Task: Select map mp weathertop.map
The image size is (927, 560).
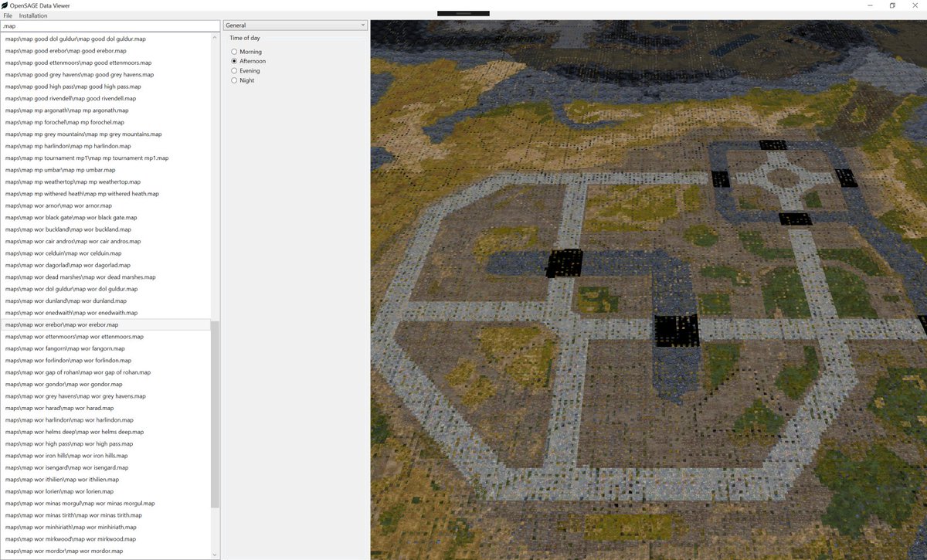Action: (106, 182)
